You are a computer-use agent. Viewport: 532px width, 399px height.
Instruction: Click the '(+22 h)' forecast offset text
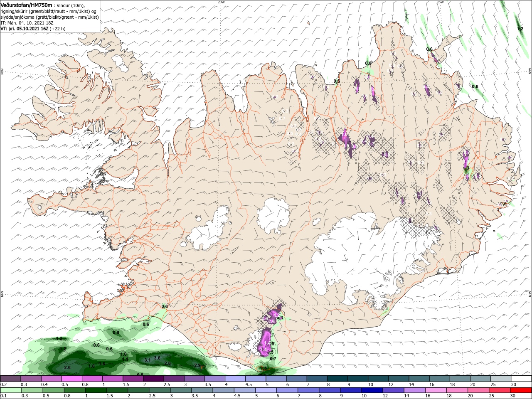[57, 29]
